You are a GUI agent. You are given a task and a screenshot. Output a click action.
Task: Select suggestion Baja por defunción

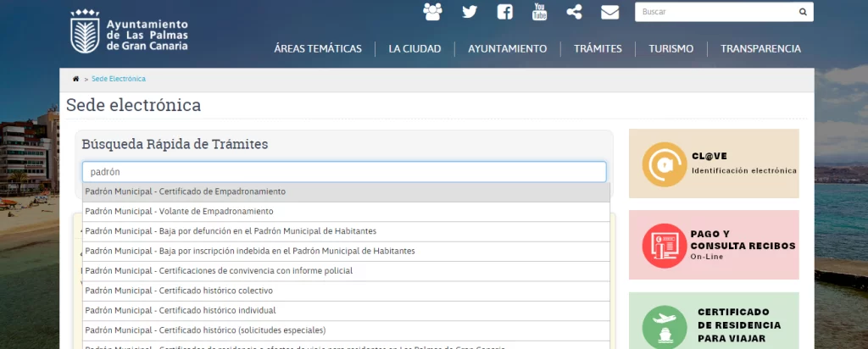[346, 232]
